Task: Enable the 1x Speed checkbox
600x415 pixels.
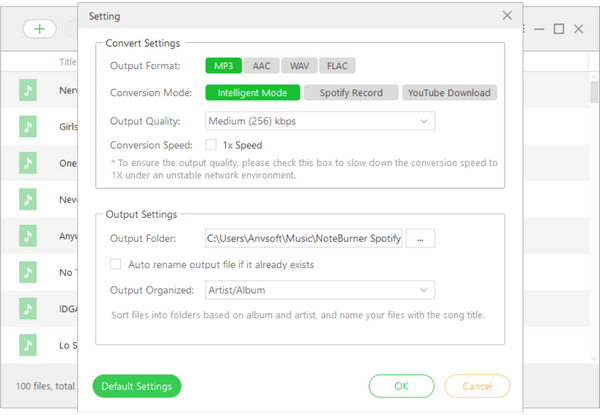Action: [x=211, y=145]
